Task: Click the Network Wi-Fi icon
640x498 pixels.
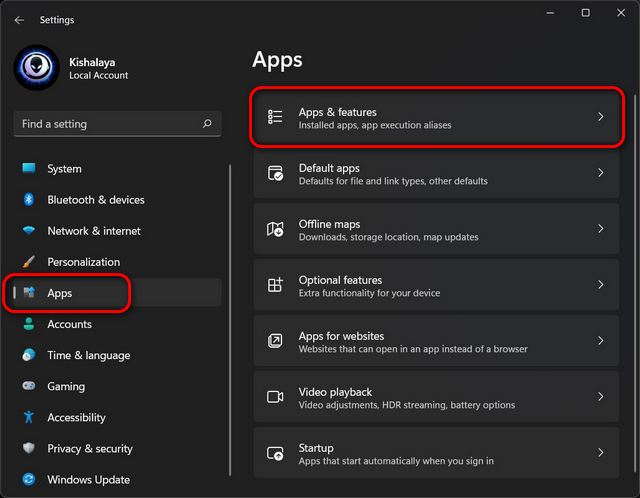Action: (29, 230)
